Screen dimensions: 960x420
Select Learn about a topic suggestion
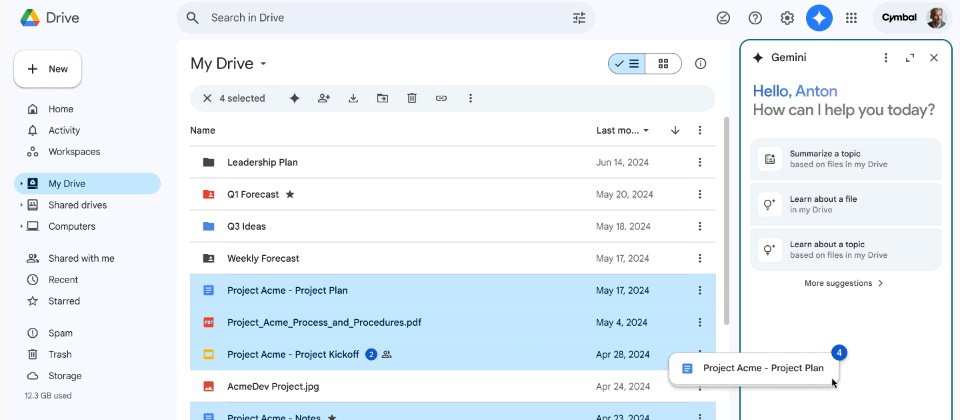click(x=846, y=250)
